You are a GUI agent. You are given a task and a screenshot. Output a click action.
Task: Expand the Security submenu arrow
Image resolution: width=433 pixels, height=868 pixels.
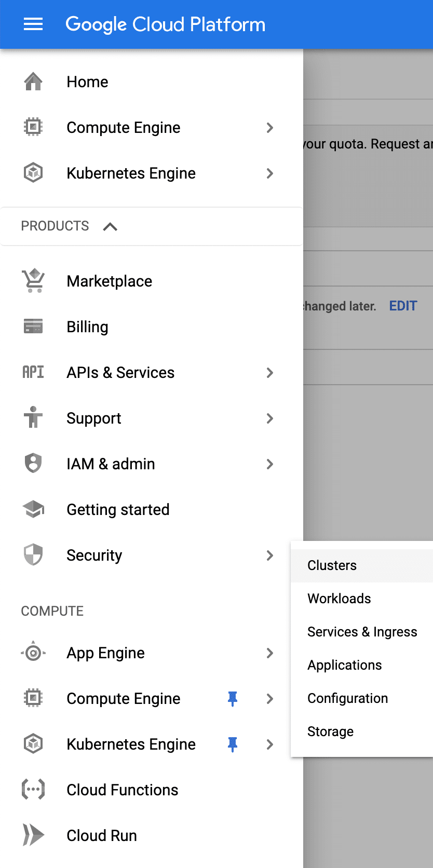(269, 555)
